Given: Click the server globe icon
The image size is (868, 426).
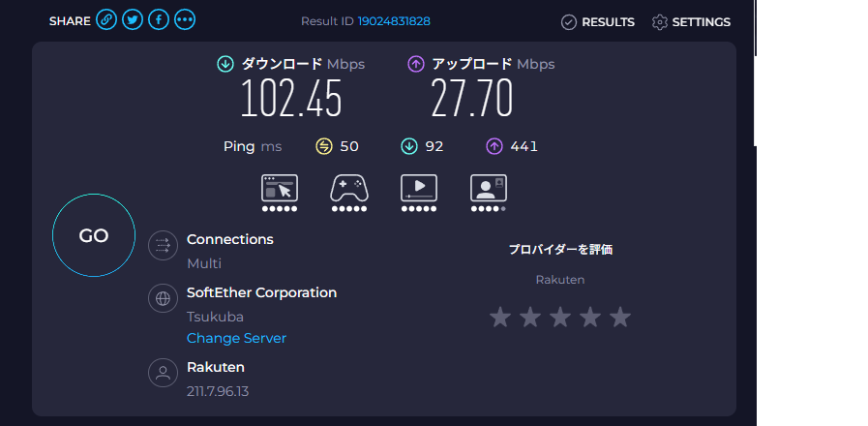Looking at the screenshot, I should click(163, 299).
